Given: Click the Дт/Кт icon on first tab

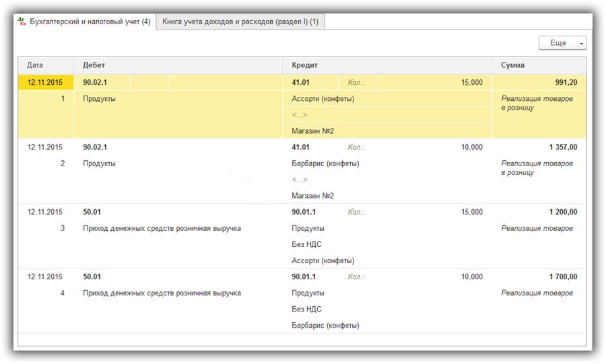Looking at the screenshot, I should point(22,22).
